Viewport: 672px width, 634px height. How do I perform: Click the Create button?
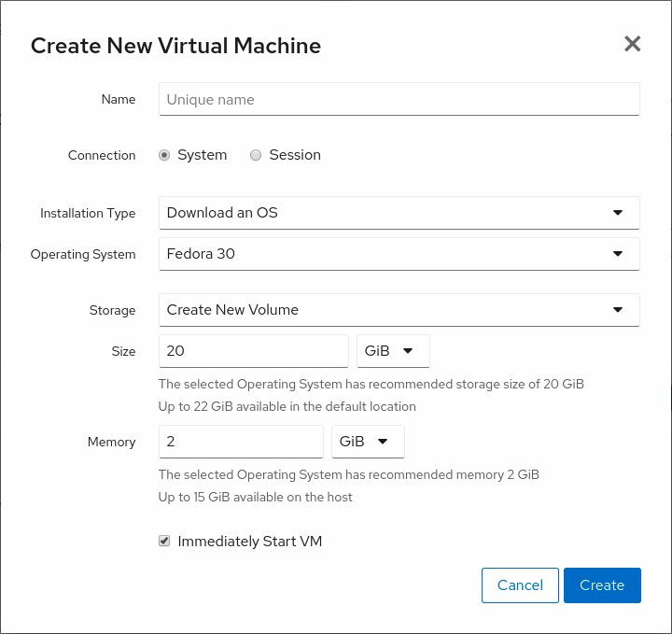(x=601, y=585)
